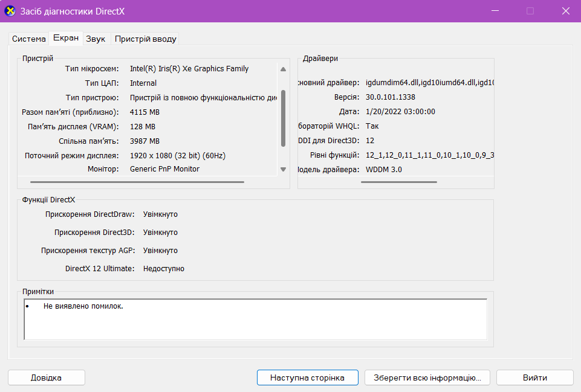581x392 pixels.
Task: Exit using the Вийти button
Action: click(534, 378)
